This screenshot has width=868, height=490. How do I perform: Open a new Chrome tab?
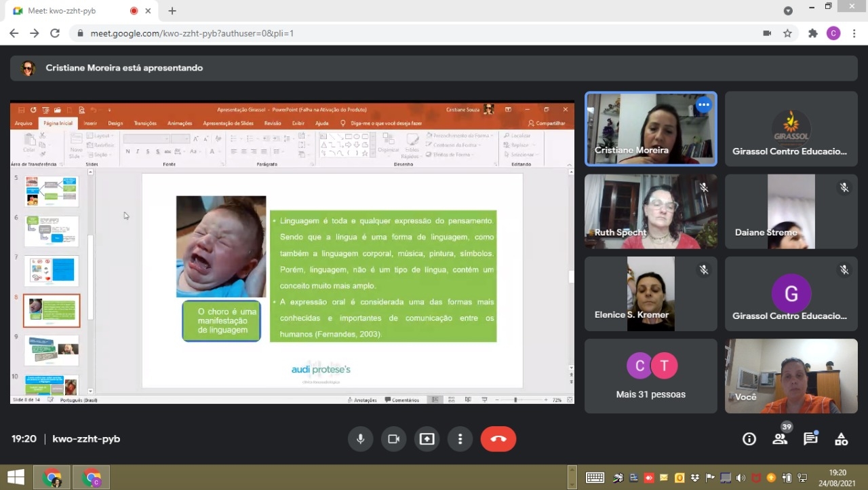(x=172, y=11)
